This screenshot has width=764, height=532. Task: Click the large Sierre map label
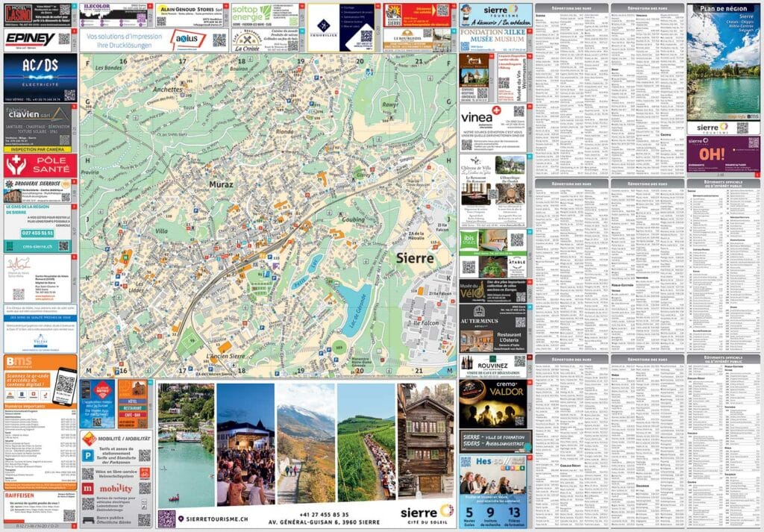coord(415,257)
